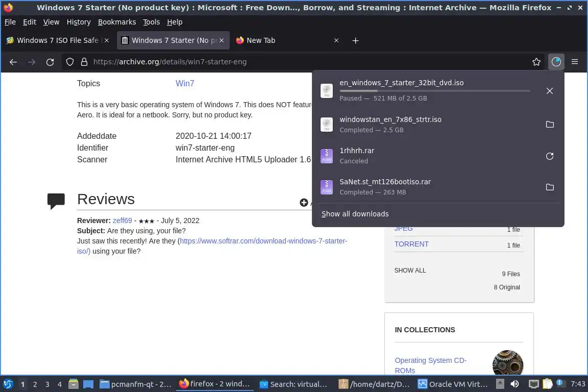
Task: Open the File menu
Action: pos(10,22)
